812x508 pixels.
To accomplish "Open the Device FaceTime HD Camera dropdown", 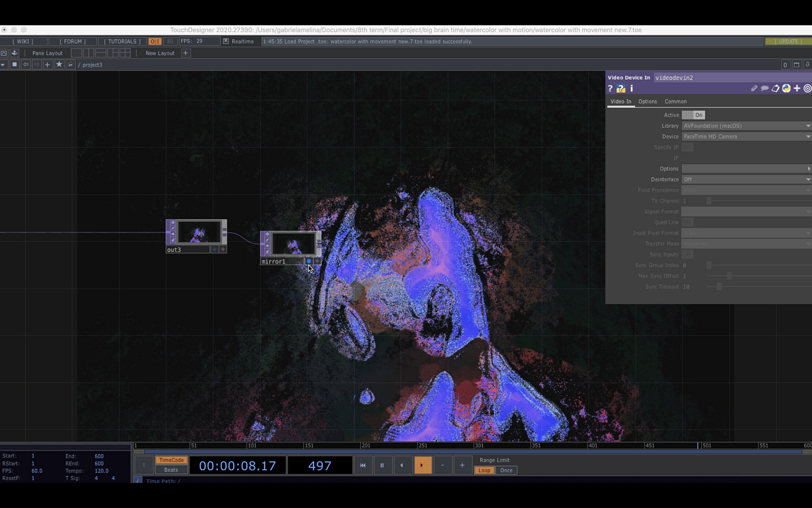I will click(746, 137).
